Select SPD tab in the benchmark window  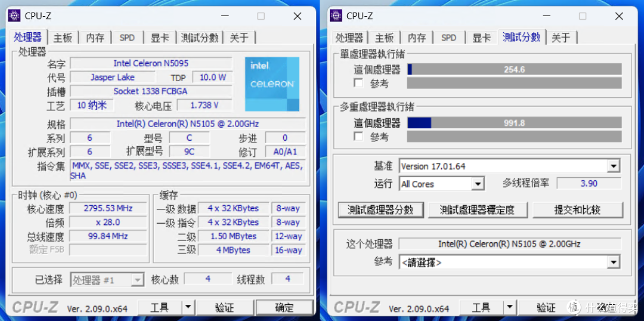(x=449, y=38)
